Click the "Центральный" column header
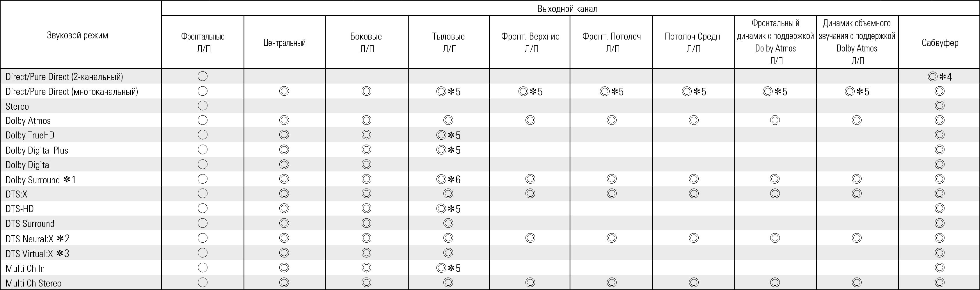This screenshot has width=980, height=290. (285, 42)
